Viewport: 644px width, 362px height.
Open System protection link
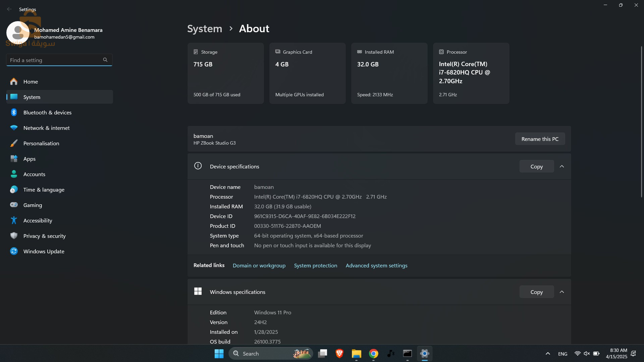tap(316, 265)
